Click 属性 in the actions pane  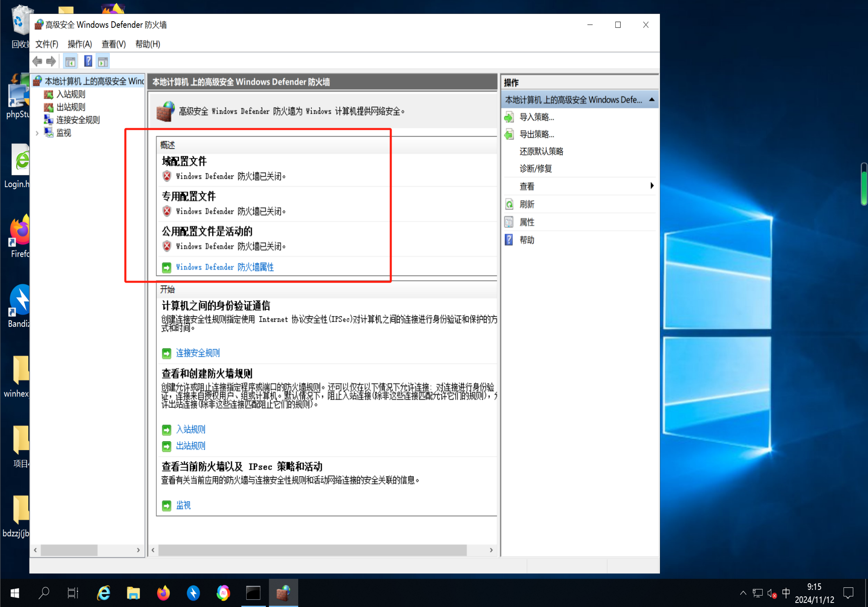(527, 222)
